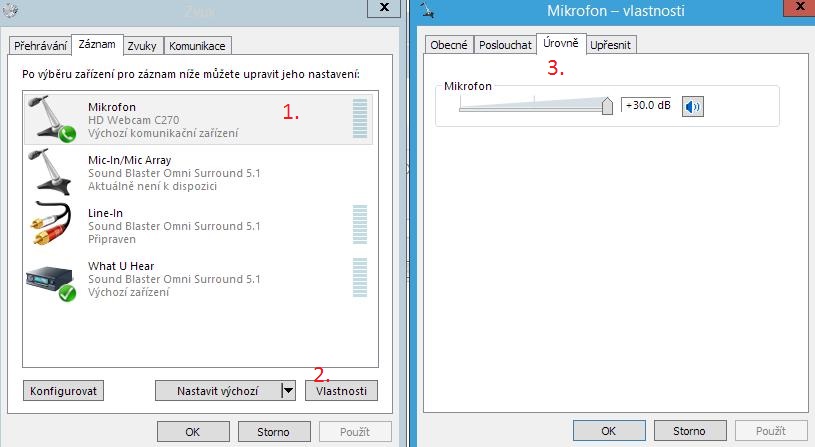Select the Mic-In/Mic Array device icon
The height and width of the screenshot is (447, 815).
click(x=49, y=172)
